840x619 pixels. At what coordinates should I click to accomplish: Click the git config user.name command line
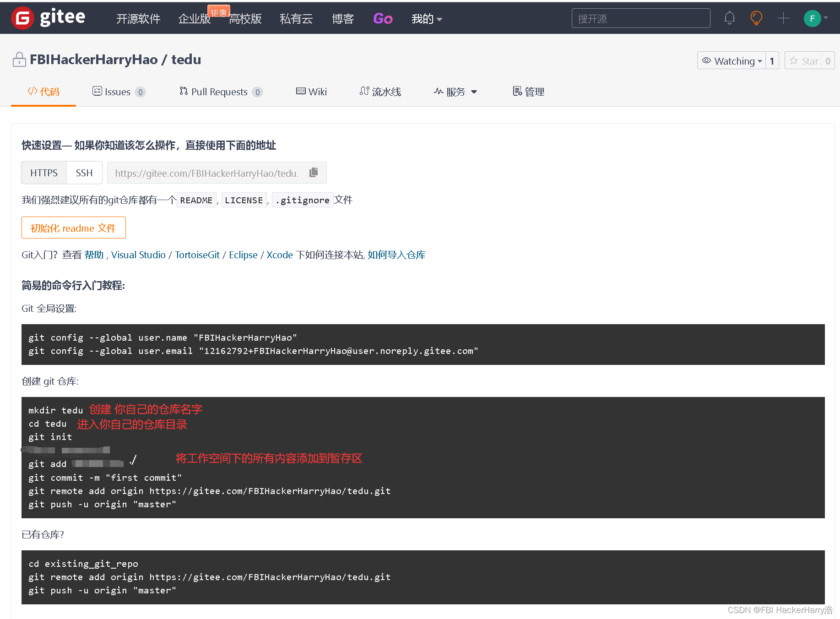click(x=163, y=337)
